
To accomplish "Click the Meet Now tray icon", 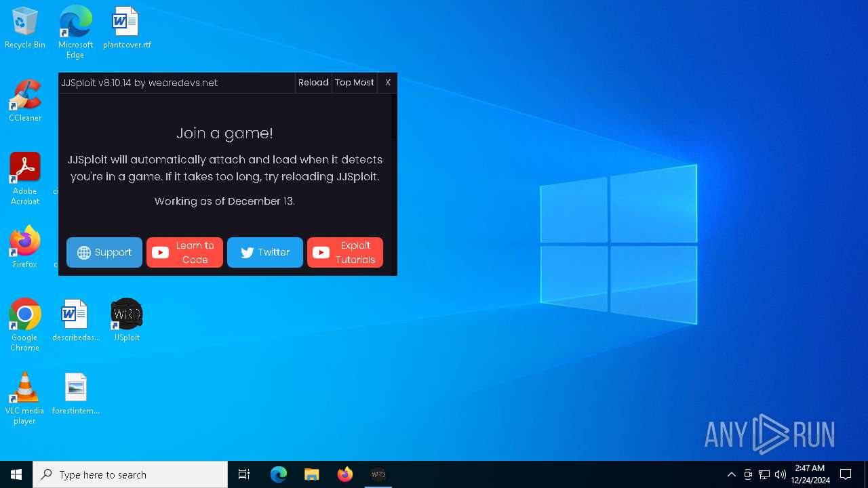I will [x=748, y=474].
